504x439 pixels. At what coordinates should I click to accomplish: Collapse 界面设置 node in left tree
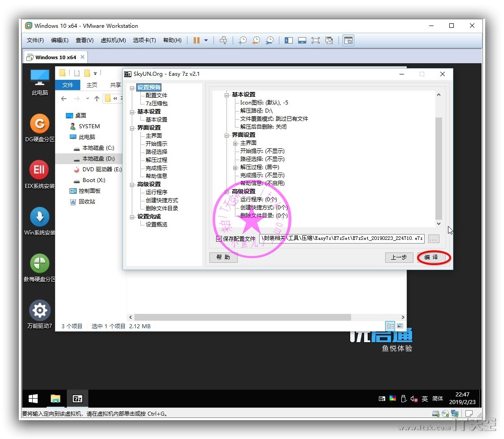132,128
